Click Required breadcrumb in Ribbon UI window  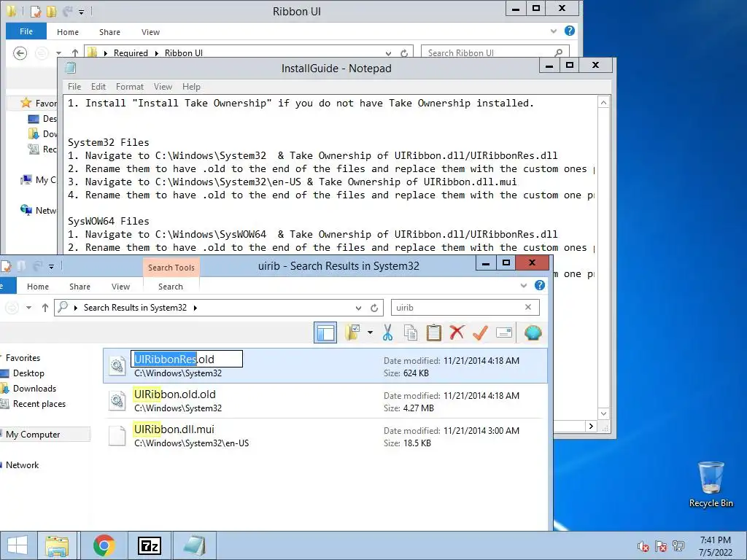[x=131, y=52]
